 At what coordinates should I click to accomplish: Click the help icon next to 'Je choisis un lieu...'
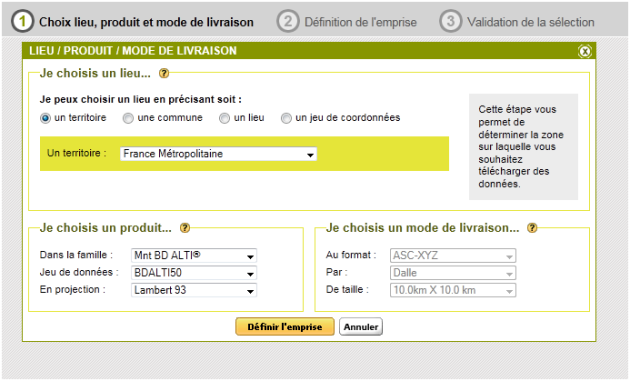point(164,73)
